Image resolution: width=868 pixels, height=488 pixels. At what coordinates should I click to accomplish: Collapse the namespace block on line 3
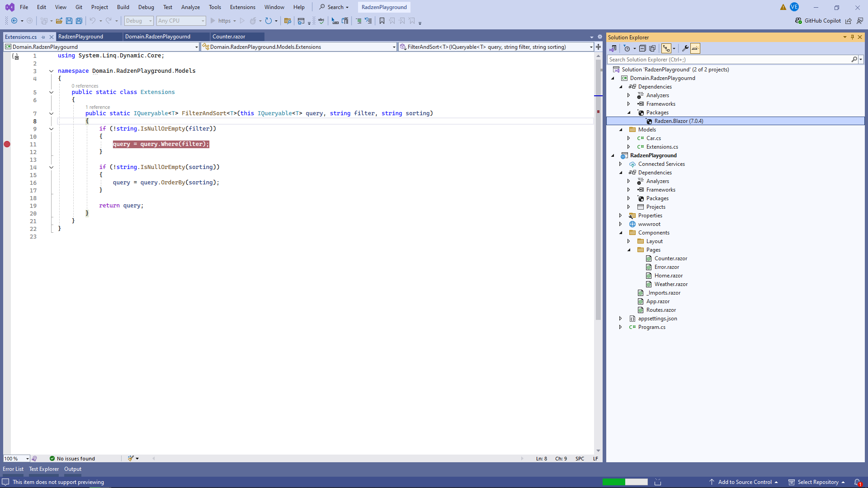(51, 71)
